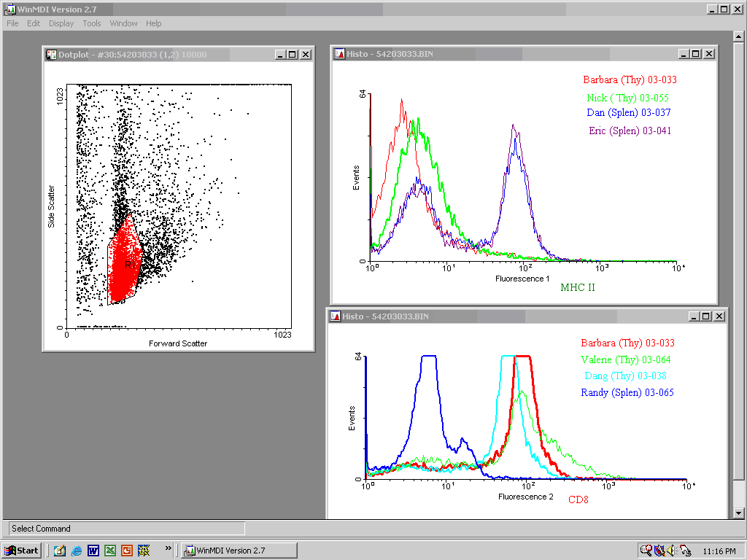Click the volume speaker tray icon
Viewport: 747px width, 560px height.
[x=671, y=551]
